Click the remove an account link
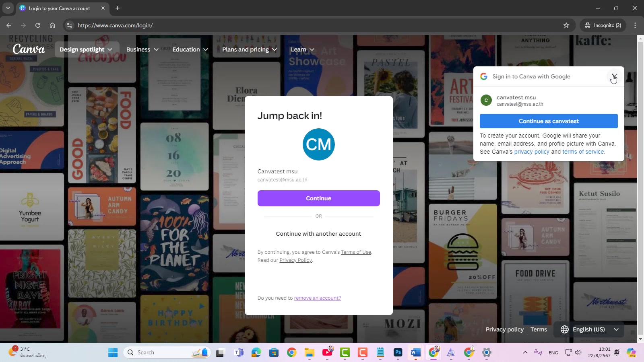The width and height of the screenshot is (644, 362). pyautogui.click(x=317, y=298)
